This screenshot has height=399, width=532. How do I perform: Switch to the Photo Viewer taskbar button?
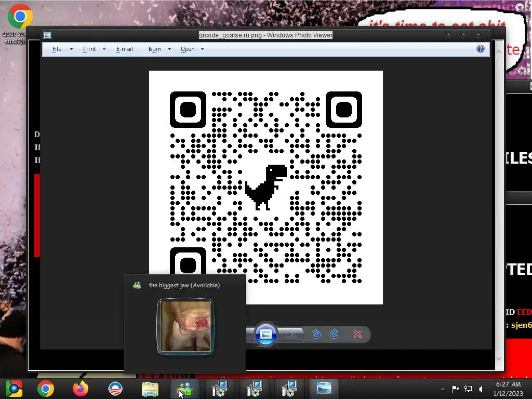pyautogui.click(x=324, y=389)
